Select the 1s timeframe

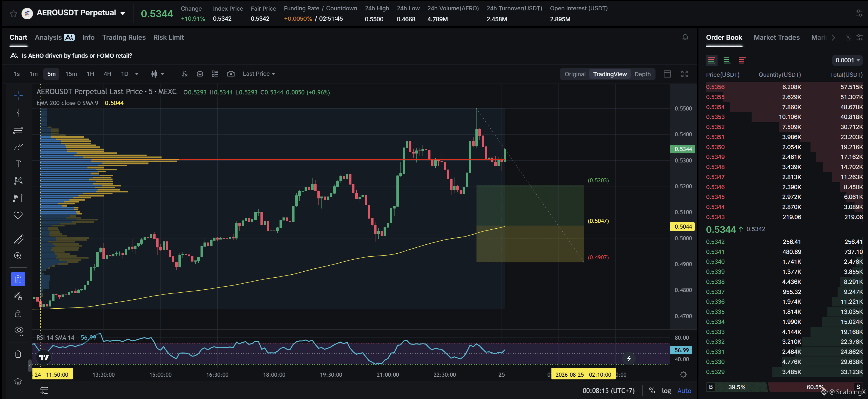coord(17,74)
